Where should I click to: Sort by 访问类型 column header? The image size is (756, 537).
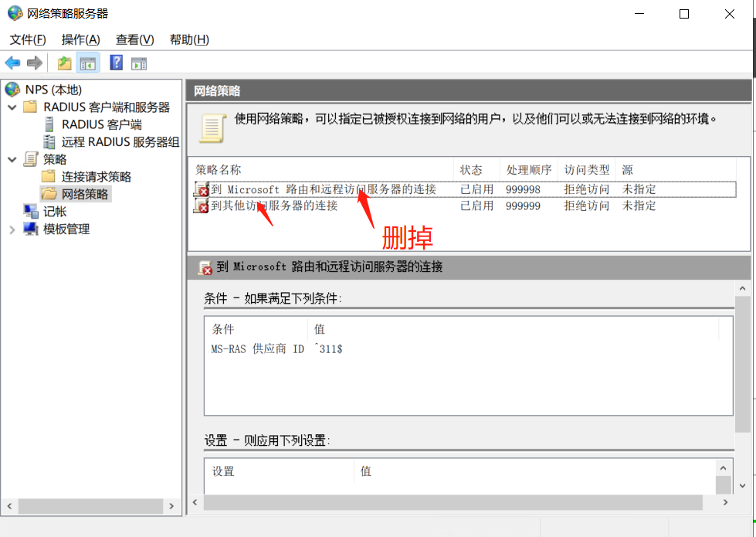click(586, 169)
